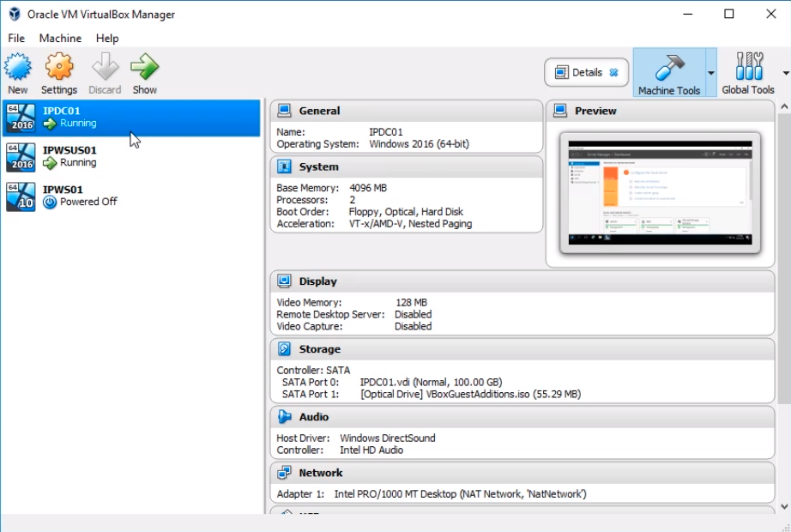Click the green Show arrow icon

[144, 67]
